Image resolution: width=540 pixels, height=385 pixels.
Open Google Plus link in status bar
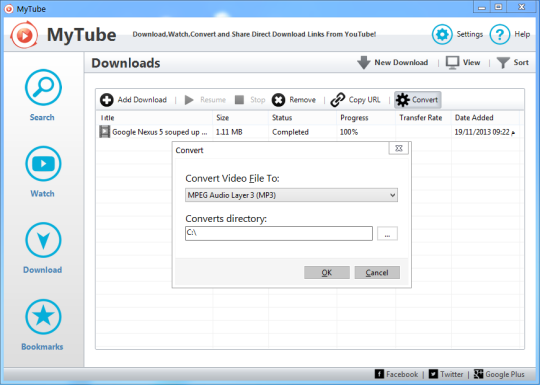click(499, 374)
